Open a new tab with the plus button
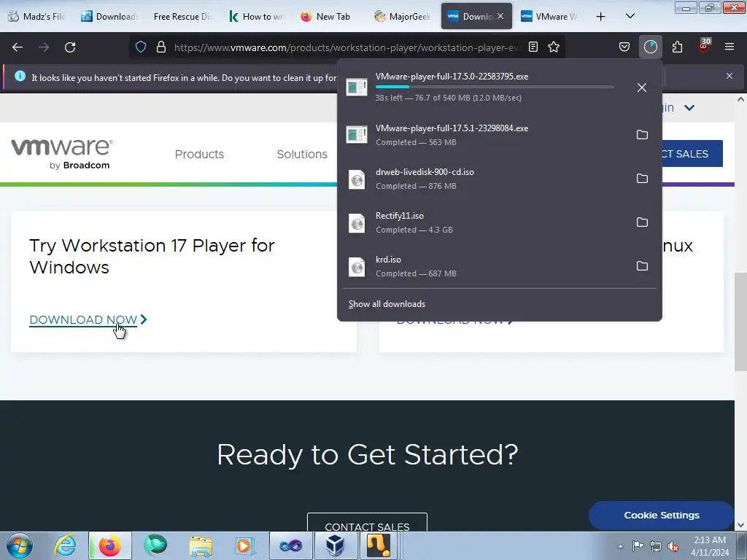Viewport: 747px width, 560px height. coord(601,17)
